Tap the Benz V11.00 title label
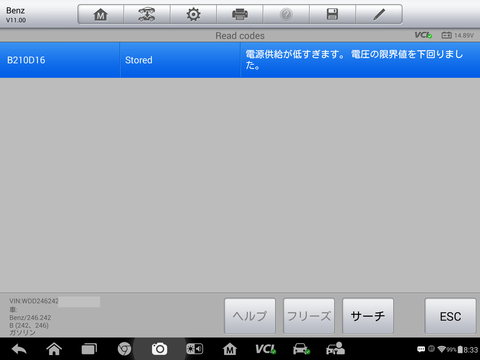Viewport: 480px width, 360px height. [x=16, y=15]
